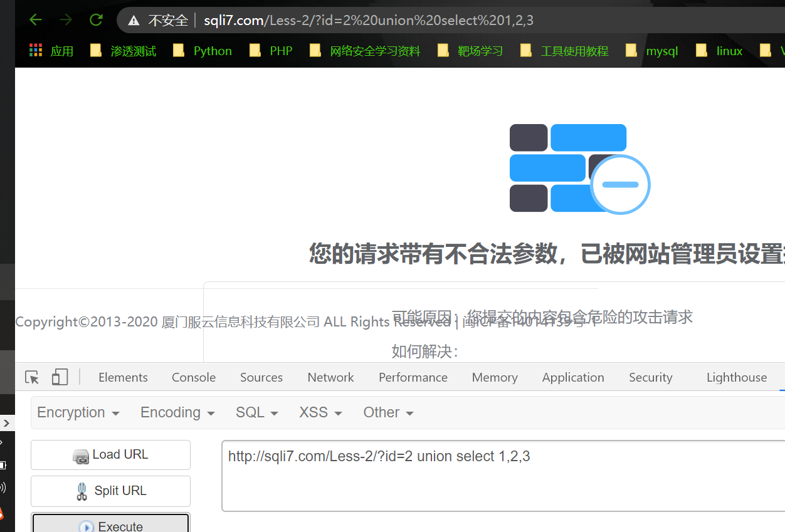Switch to the Network tab

click(330, 377)
